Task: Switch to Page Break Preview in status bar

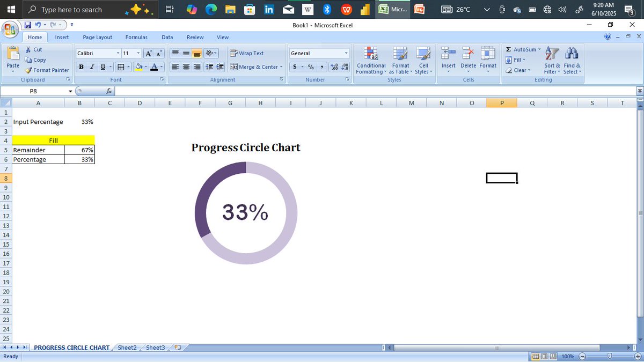Action: [553, 357]
